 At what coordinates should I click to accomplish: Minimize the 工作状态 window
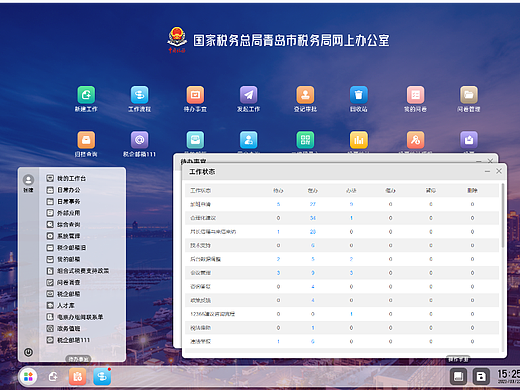487,171
